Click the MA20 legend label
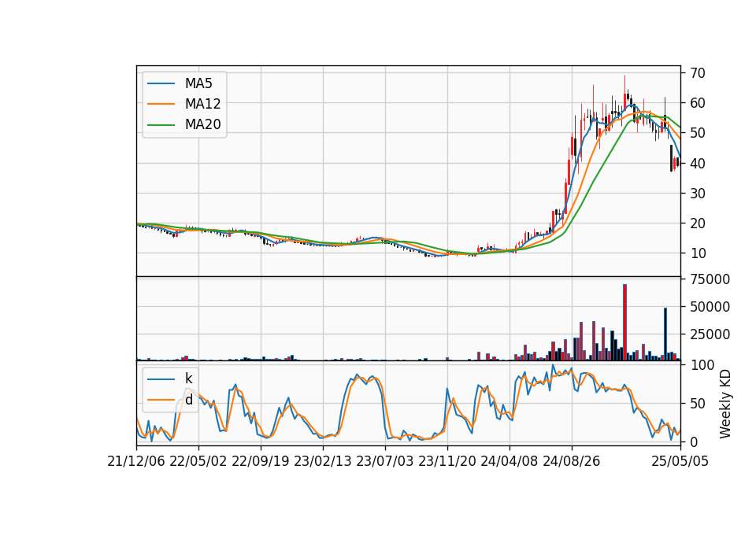This screenshot has height=543, width=756. [202, 124]
